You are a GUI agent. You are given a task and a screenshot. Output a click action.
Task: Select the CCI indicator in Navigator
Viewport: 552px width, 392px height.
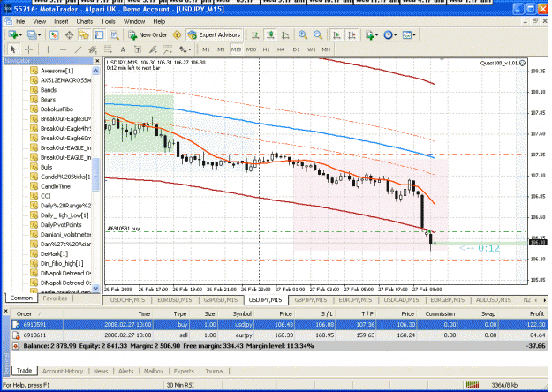(45, 196)
